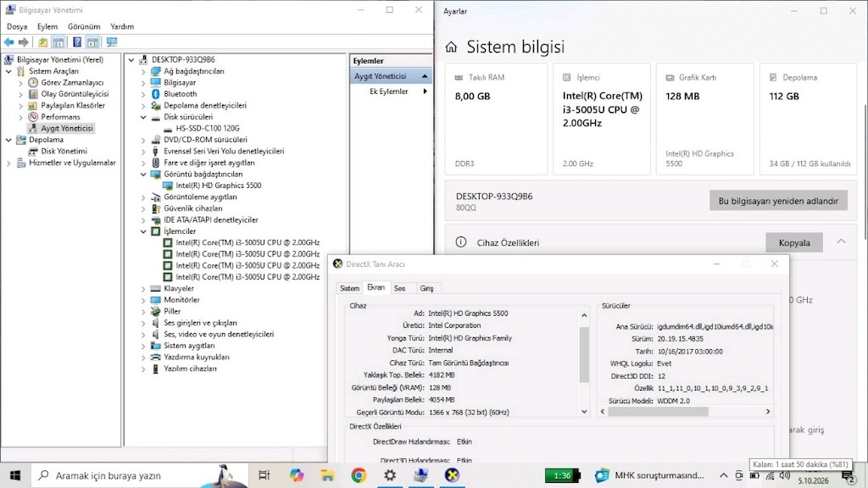Select the Görev Zamanlayıcı clock icon
This screenshot has width=868, height=488.
pos(33,82)
